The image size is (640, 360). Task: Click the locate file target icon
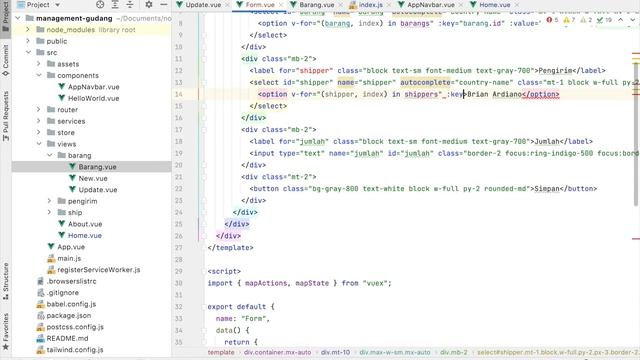click(100, 5)
